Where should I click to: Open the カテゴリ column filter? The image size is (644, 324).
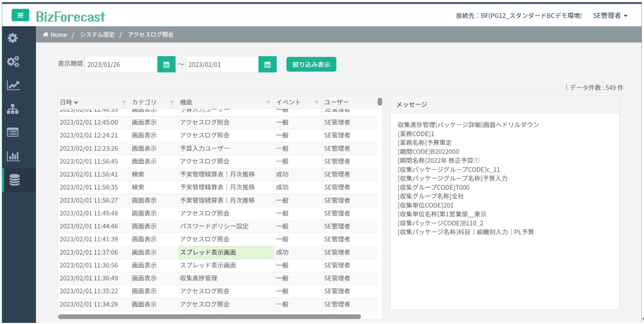(172, 103)
